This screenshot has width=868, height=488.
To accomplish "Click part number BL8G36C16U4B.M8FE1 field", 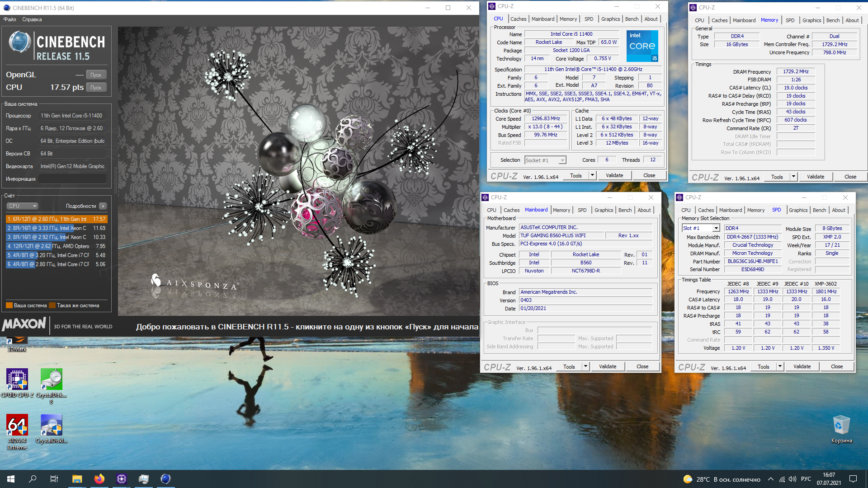I will (752, 261).
